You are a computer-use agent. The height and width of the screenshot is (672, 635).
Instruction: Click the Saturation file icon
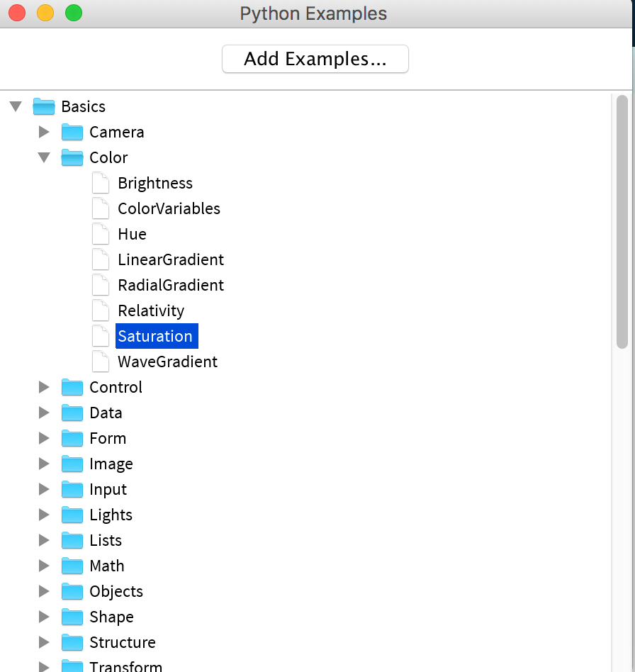point(101,336)
